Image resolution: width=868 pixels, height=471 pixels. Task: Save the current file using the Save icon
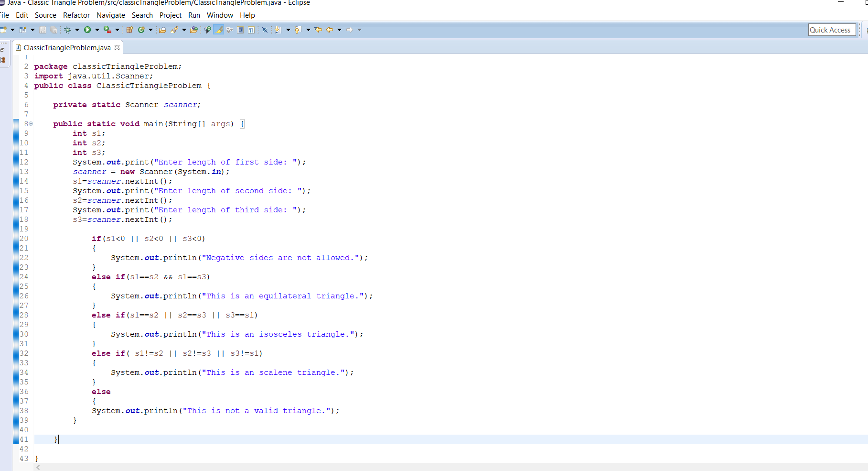click(43, 30)
